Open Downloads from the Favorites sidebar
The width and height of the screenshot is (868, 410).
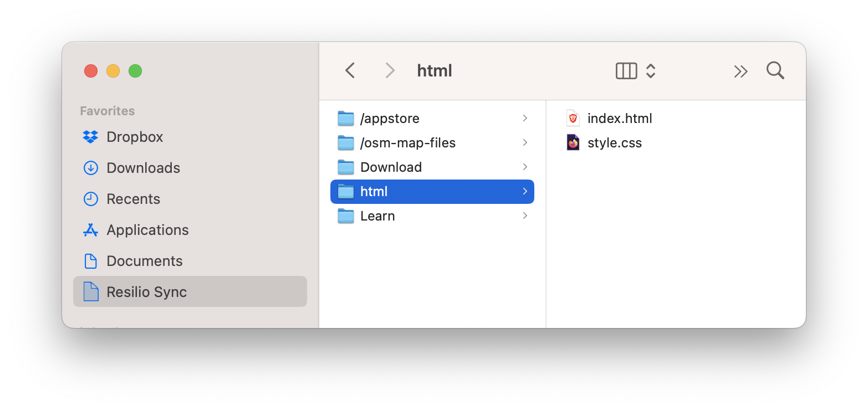[x=143, y=168]
